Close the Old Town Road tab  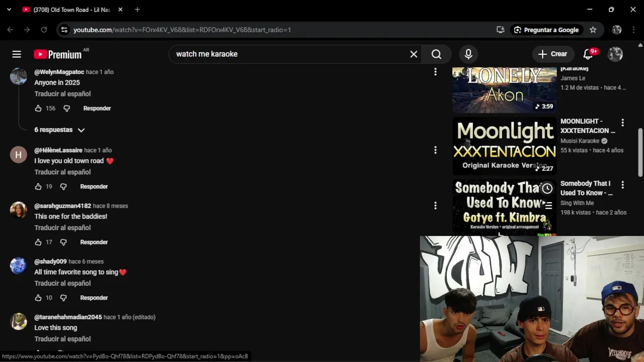tap(120, 10)
